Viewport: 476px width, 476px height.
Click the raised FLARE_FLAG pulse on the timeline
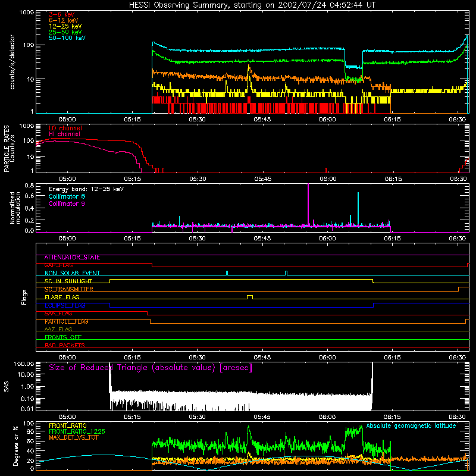coord(250,297)
